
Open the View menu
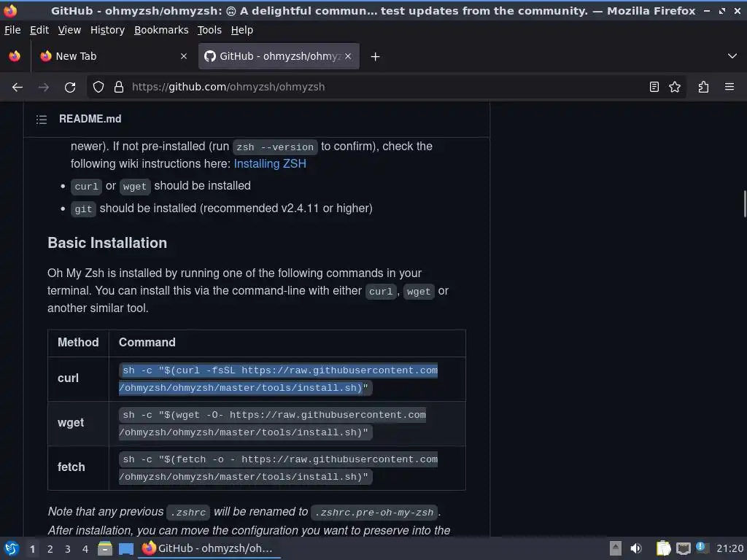click(x=69, y=30)
